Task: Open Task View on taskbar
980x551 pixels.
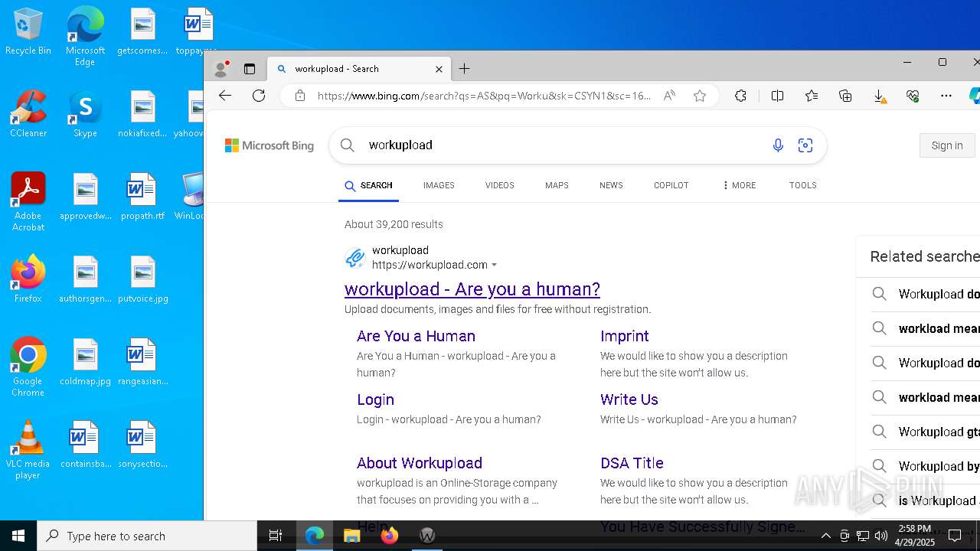Action: (276, 536)
